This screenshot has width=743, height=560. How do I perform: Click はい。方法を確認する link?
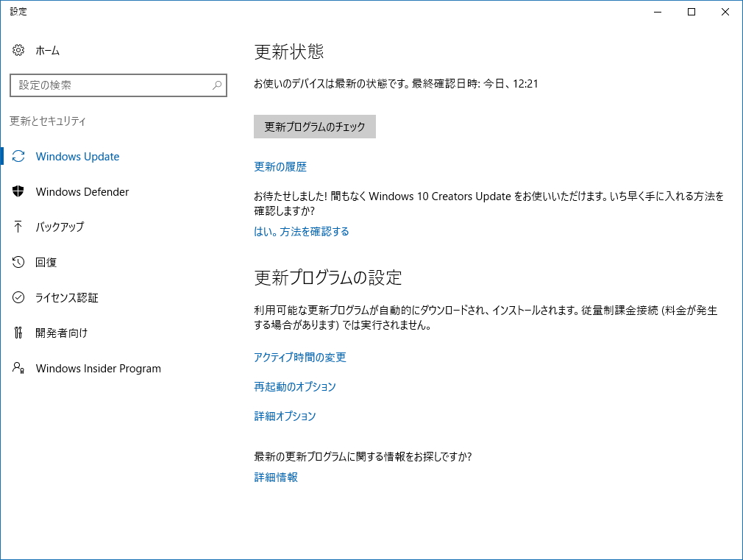302,231
